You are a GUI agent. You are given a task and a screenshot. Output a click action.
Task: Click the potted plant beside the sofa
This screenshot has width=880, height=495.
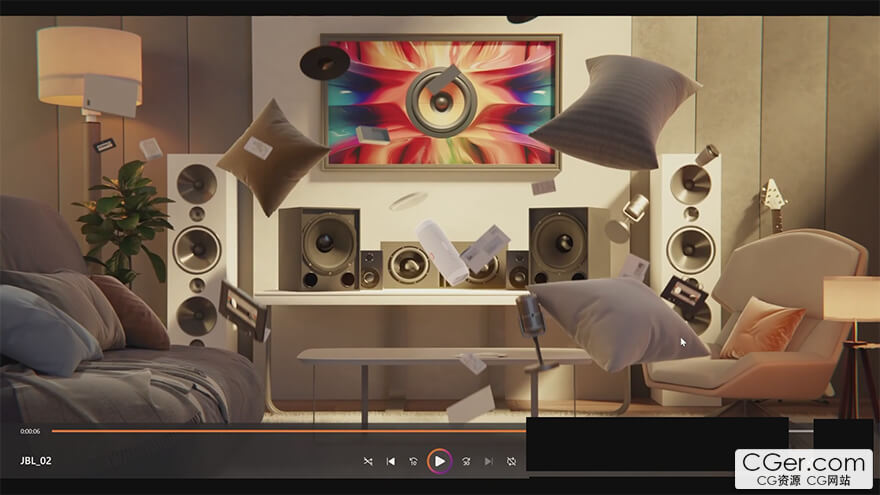click(x=124, y=218)
